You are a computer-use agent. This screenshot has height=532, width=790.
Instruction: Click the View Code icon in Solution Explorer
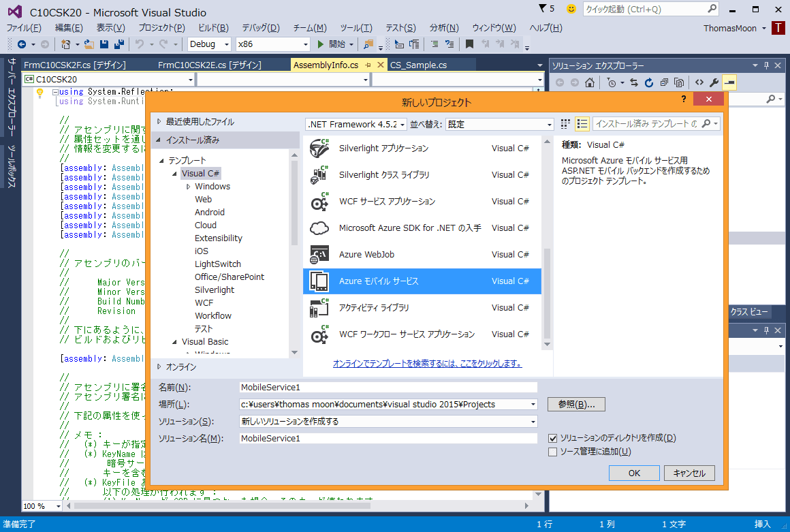699,82
